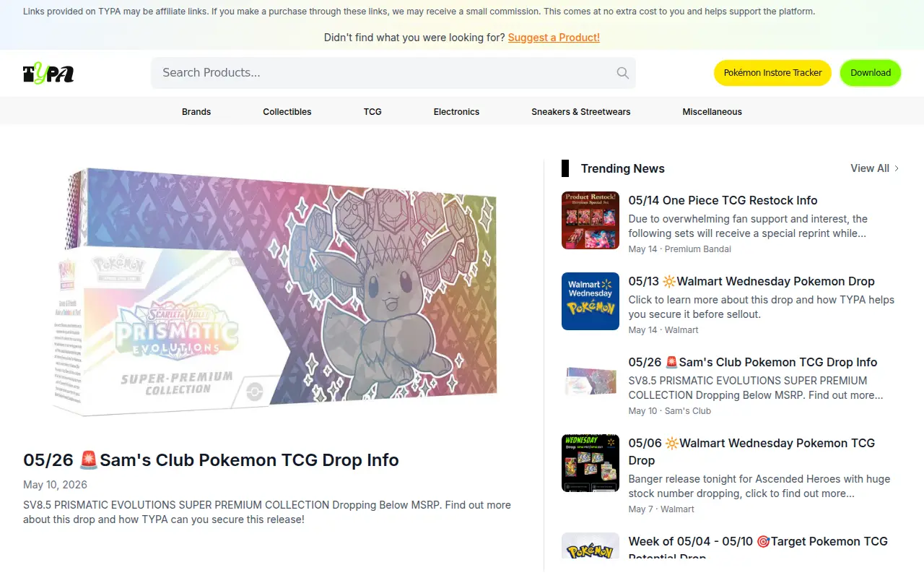Click the search magnifier icon
This screenshot has width=924, height=578.
tap(622, 73)
